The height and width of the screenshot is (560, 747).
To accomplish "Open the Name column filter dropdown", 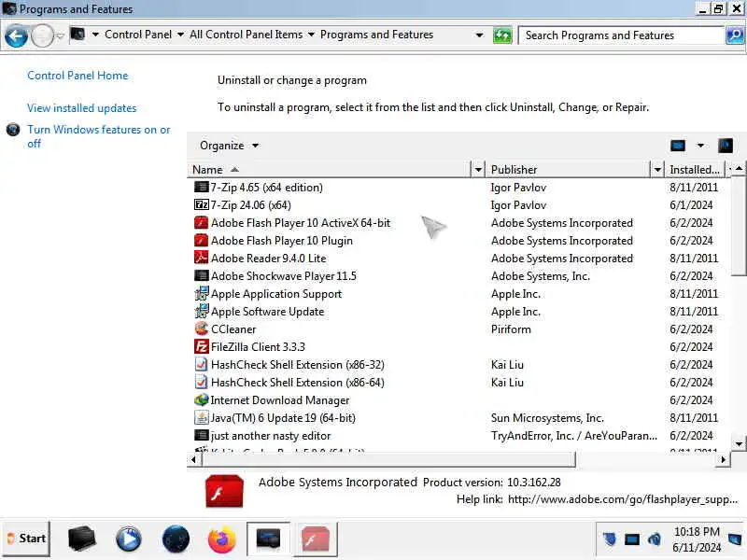I will (478, 169).
